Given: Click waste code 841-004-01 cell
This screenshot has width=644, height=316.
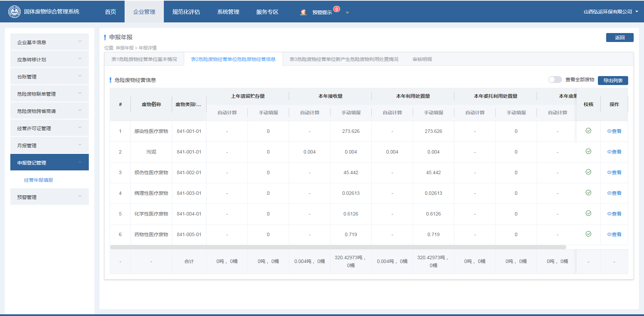Looking at the screenshot, I should (189, 214).
